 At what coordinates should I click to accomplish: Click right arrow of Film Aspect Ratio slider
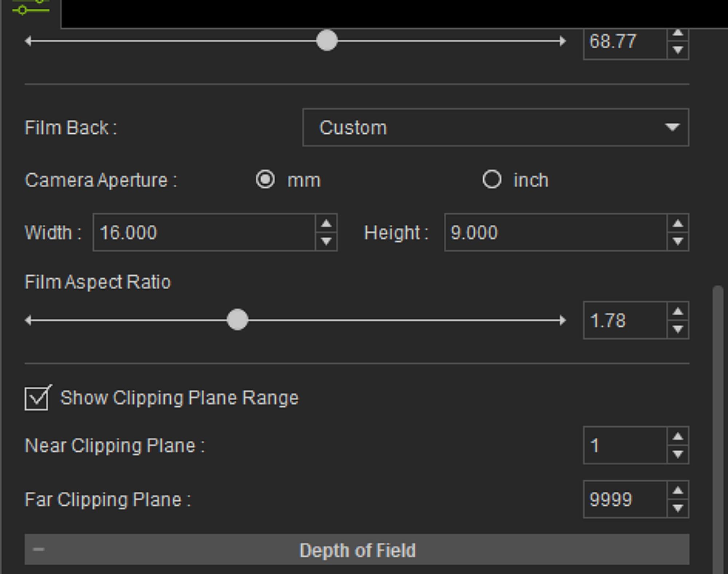pos(562,320)
